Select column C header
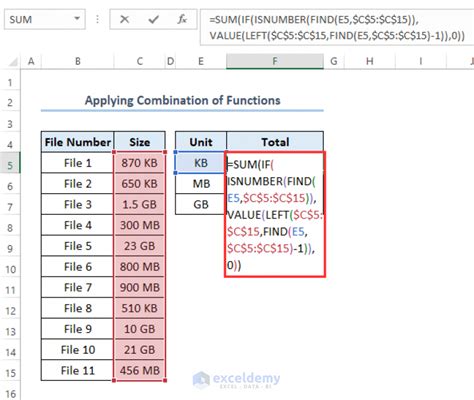Viewport: 474px width, 400px height. coord(140,61)
